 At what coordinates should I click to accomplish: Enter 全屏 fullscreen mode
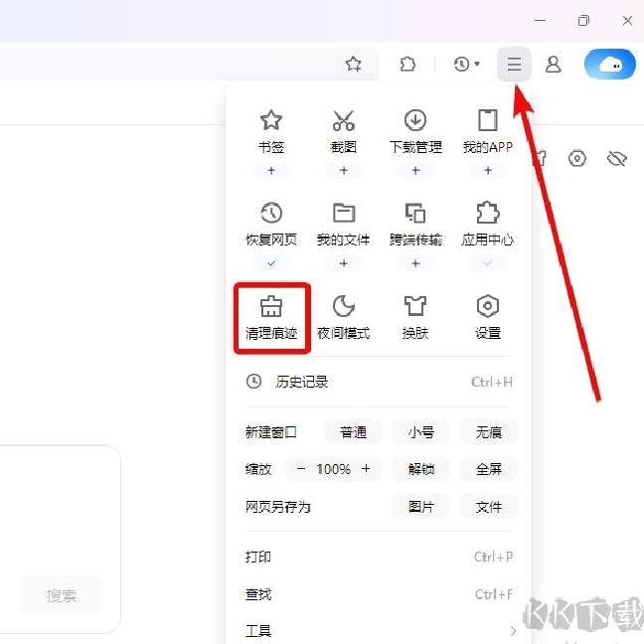[x=489, y=469]
